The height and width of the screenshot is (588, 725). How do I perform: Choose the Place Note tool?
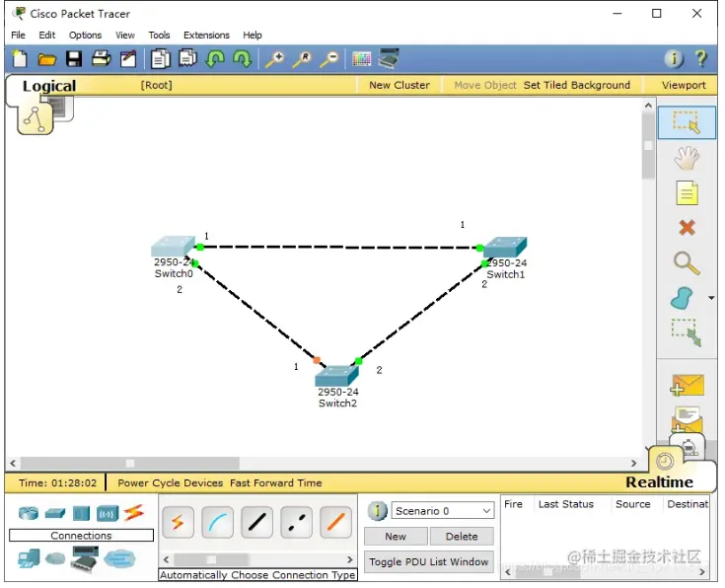coord(687,193)
